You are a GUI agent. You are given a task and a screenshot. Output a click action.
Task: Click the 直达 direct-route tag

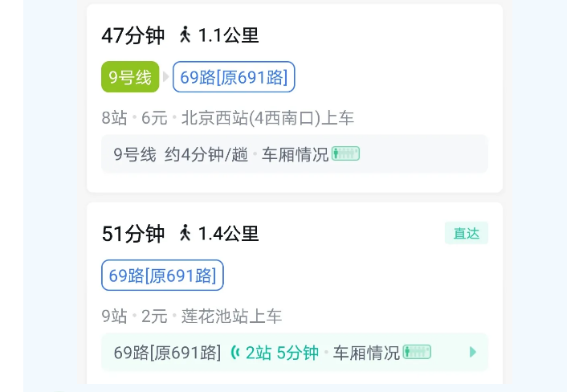click(x=466, y=233)
